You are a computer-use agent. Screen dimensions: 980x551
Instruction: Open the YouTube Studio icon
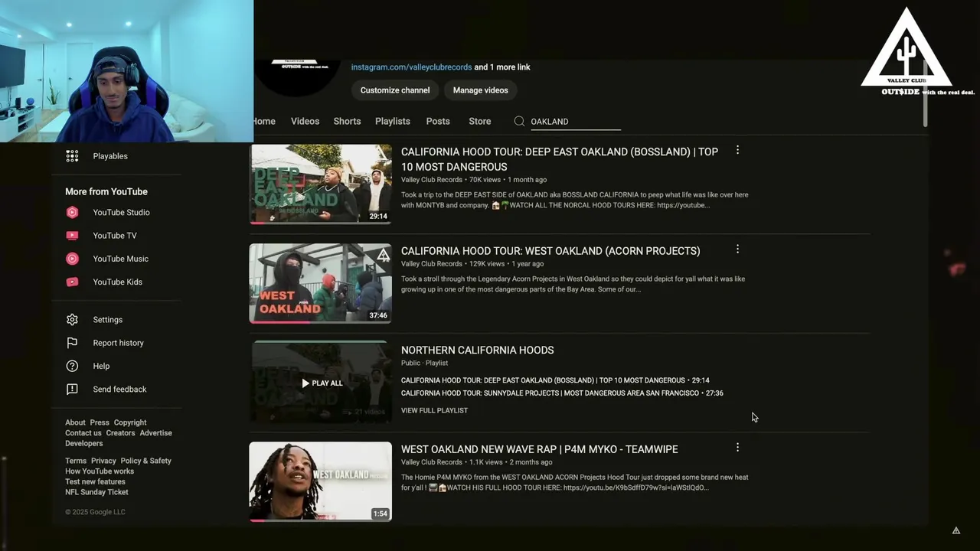click(72, 213)
